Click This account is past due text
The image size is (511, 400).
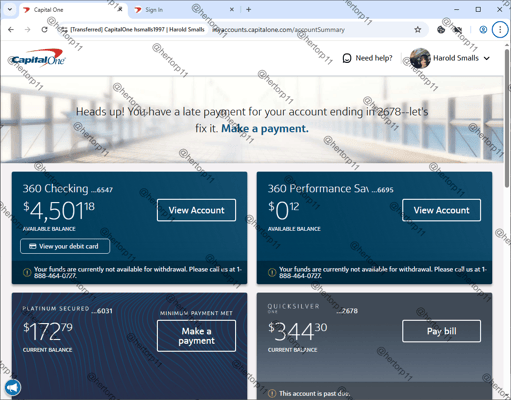(x=315, y=394)
